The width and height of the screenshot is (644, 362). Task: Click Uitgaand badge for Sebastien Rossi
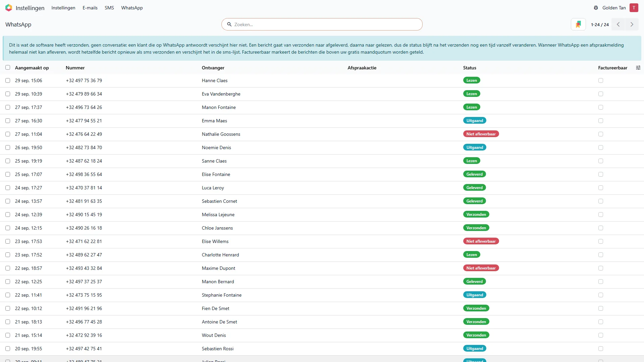475,349
